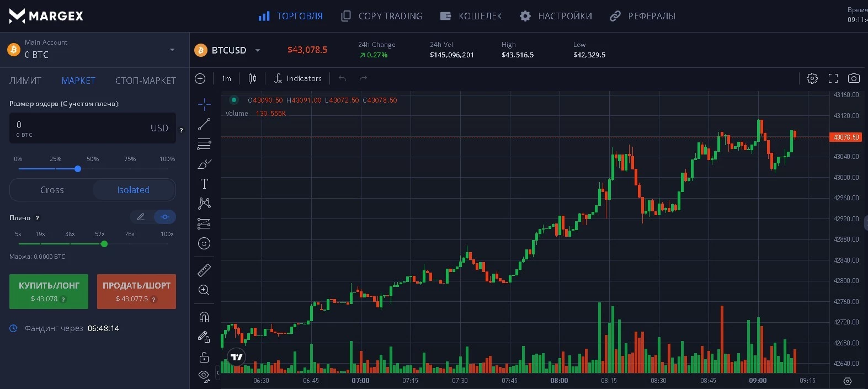Switch to the ЛИМИТ order tab
868x389 pixels.
(x=25, y=81)
